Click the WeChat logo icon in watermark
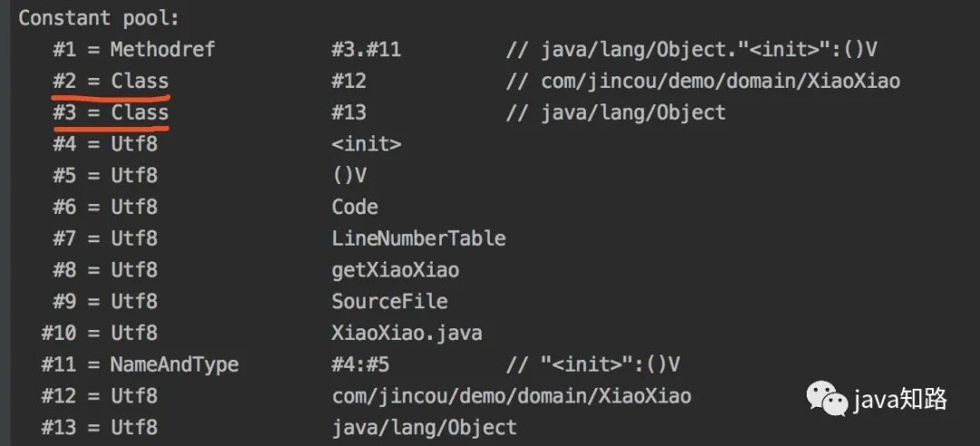 click(x=828, y=399)
